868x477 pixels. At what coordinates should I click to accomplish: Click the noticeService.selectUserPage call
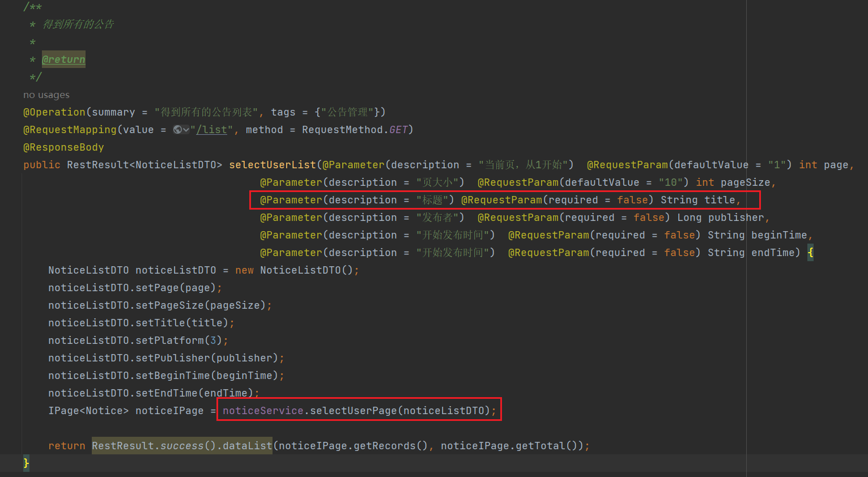coord(356,411)
